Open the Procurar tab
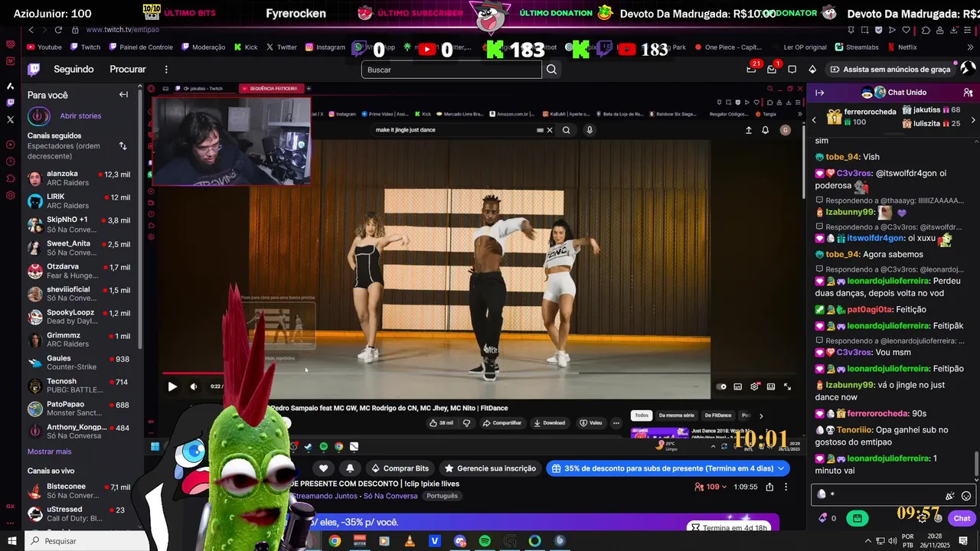The width and height of the screenshot is (980, 551). 128,69
